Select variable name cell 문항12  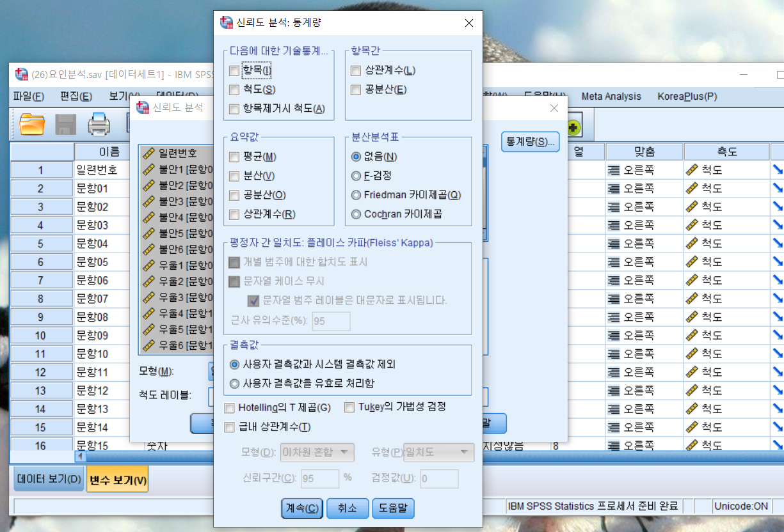pos(103,391)
